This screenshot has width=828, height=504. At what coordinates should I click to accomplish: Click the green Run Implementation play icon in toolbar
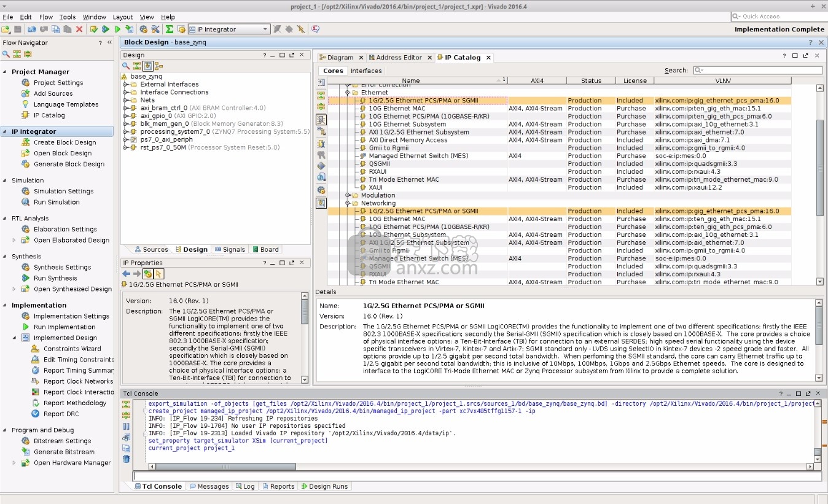point(117,29)
